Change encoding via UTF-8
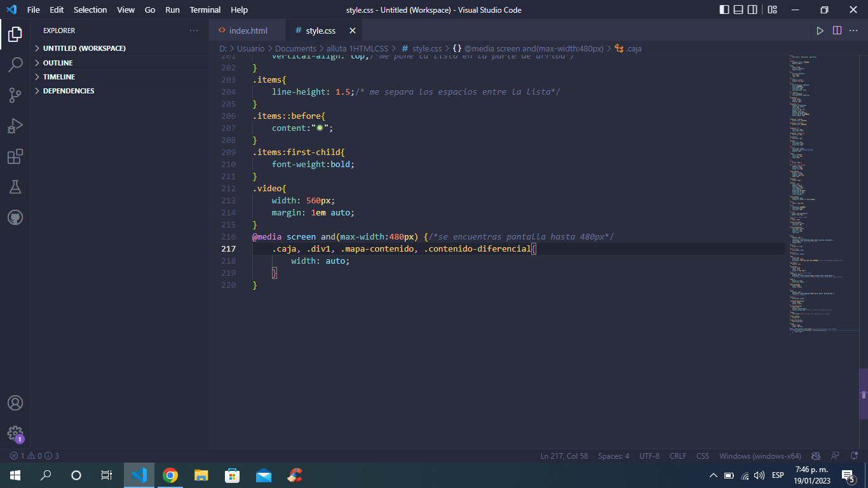The width and height of the screenshot is (868, 488). coord(649,456)
